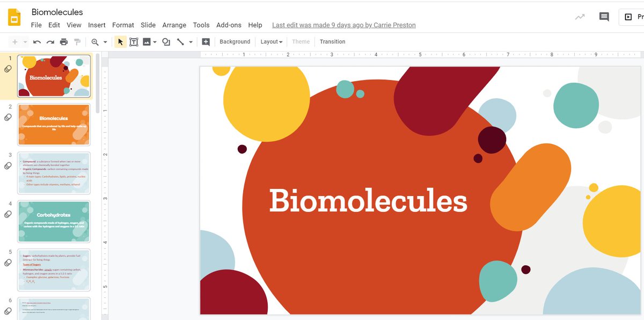Image resolution: width=644 pixels, height=320 pixels.
Task: Click the new slide plus button
Action: pyautogui.click(x=14, y=42)
